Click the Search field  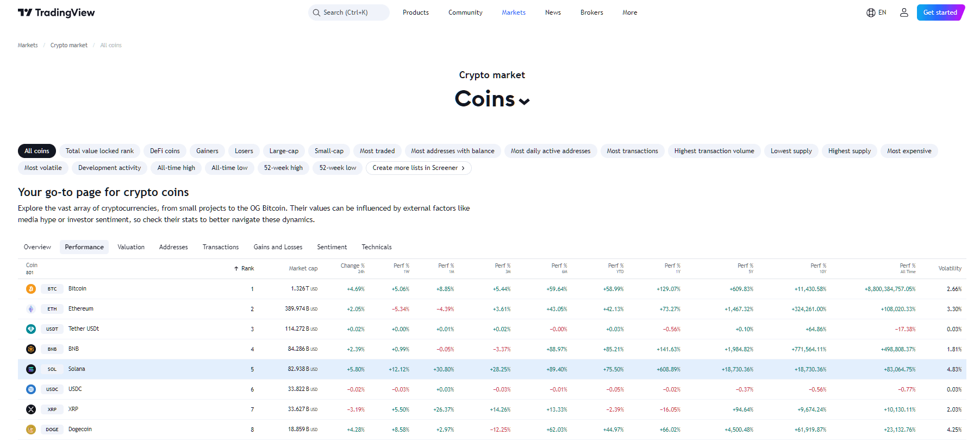coord(349,12)
